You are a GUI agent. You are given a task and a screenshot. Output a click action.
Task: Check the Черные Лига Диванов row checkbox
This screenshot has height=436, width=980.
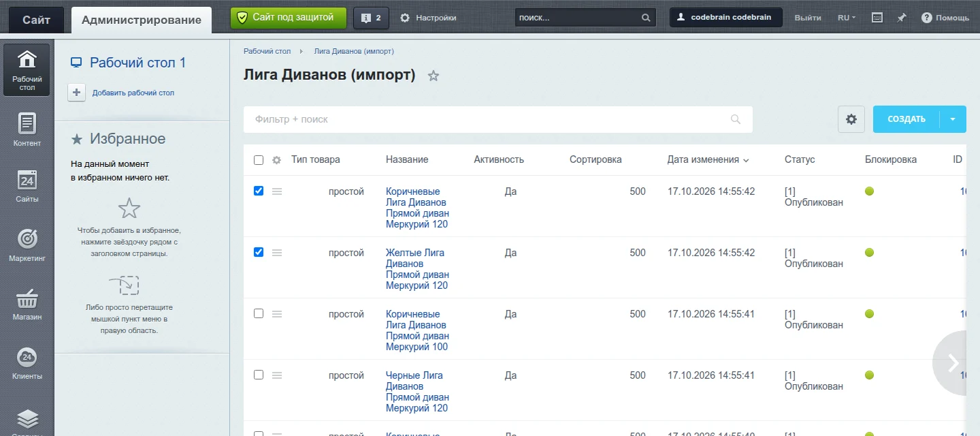259,375
